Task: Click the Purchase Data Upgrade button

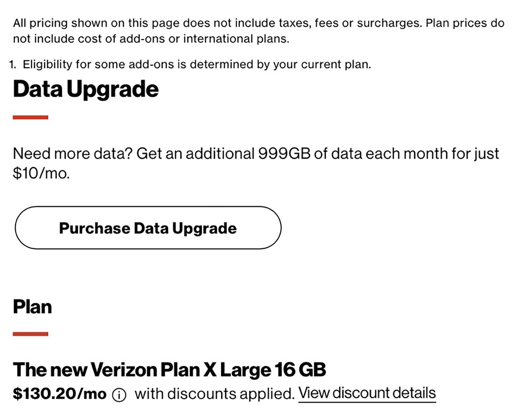Action: pyautogui.click(x=148, y=228)
